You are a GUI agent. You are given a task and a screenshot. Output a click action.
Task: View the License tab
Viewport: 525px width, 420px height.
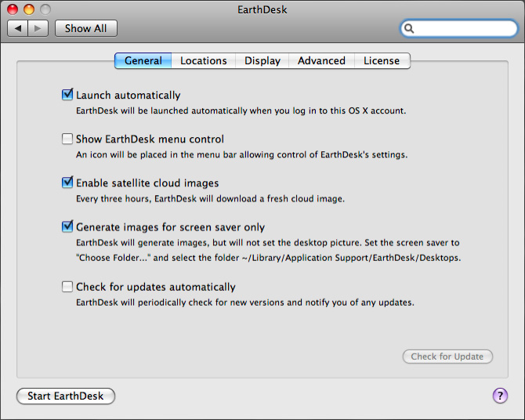point(382,60)
